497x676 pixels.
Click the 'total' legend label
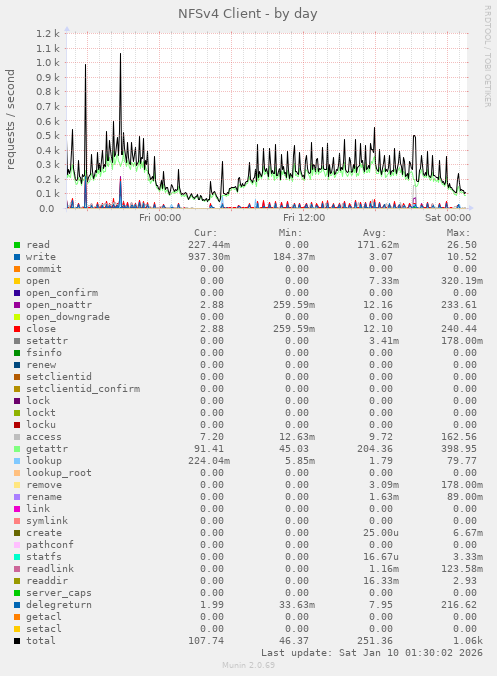point(41,641)
